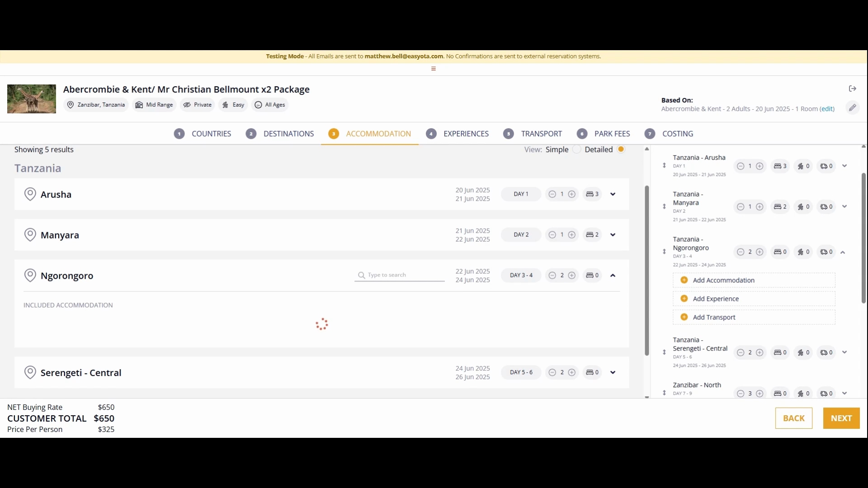Click the Type to search field in Ngorongoro
This screenshot has width=868, height=488.
tap(400, 275)
